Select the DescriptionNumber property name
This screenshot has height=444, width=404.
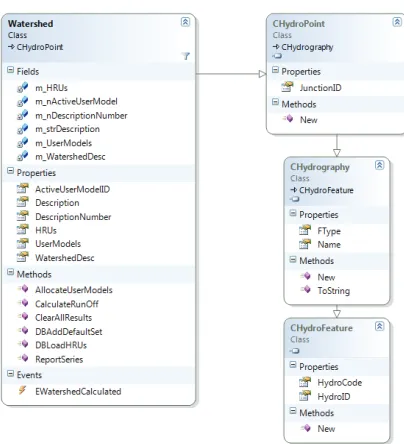point(73,217)
